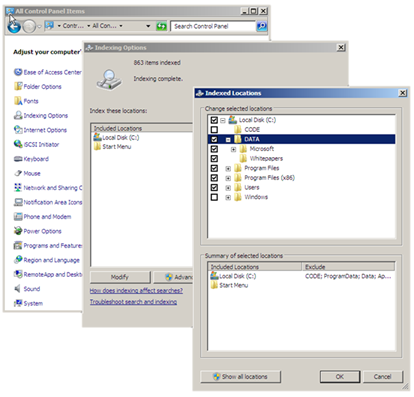The image size is (414, 397).
Task: Open Network and Sharing Center icon
Action: 18,187
